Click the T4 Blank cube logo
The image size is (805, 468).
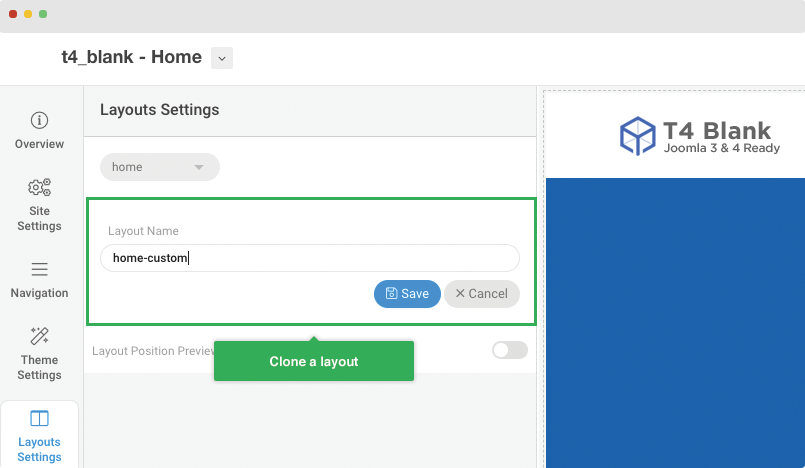click(637, 135)
